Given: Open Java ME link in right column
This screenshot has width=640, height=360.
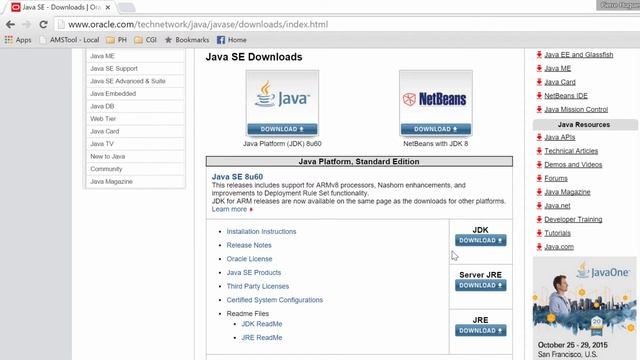Looking at the screenshot, I should (x=558, y=69).
